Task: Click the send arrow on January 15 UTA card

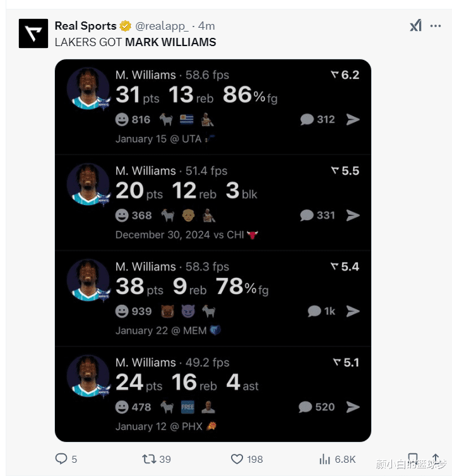Action: [x=353, y=119]
